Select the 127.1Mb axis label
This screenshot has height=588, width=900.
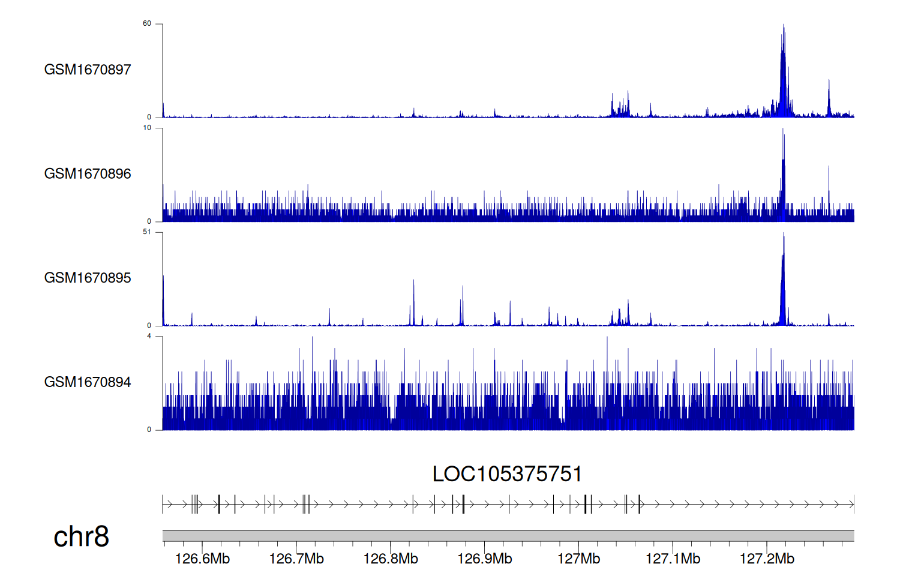click(x=673, y=559)
